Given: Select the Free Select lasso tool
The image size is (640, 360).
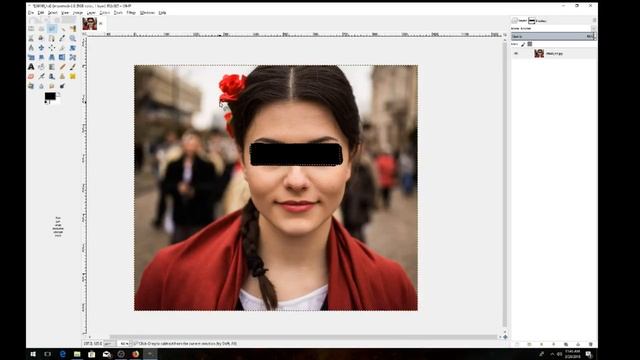Looking at the screenshot, I should point(52,29).
